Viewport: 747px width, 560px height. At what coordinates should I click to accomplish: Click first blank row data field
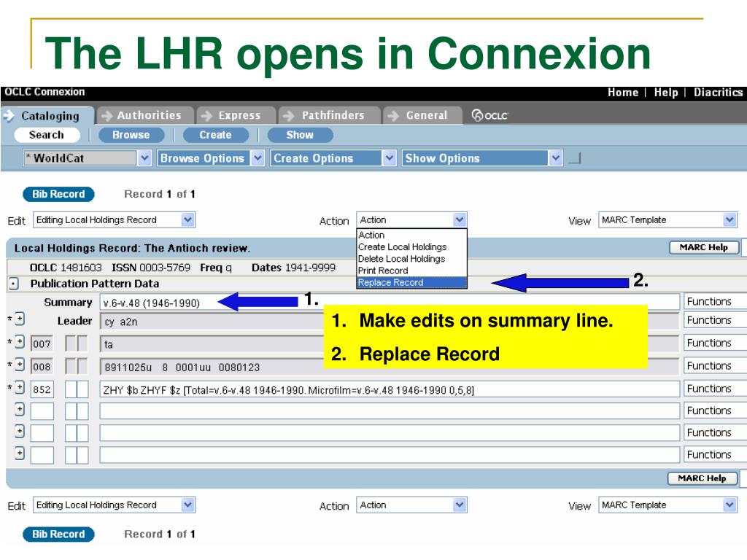[x=390, y=411]
